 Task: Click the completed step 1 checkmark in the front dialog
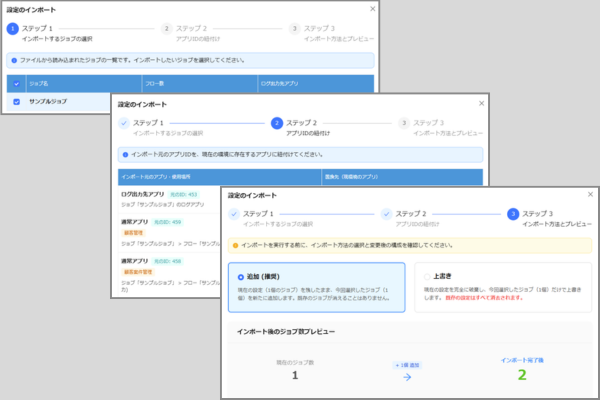(x=234, y=214)
